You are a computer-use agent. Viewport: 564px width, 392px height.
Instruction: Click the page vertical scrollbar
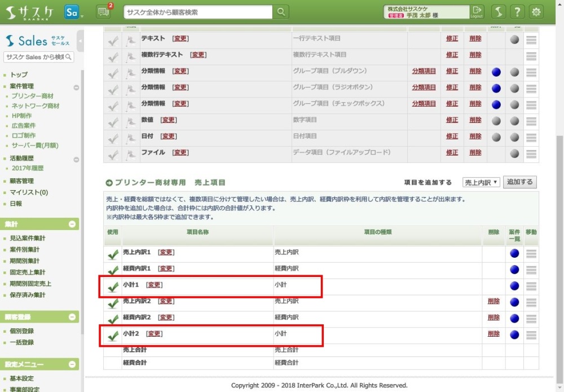point(559,258)
